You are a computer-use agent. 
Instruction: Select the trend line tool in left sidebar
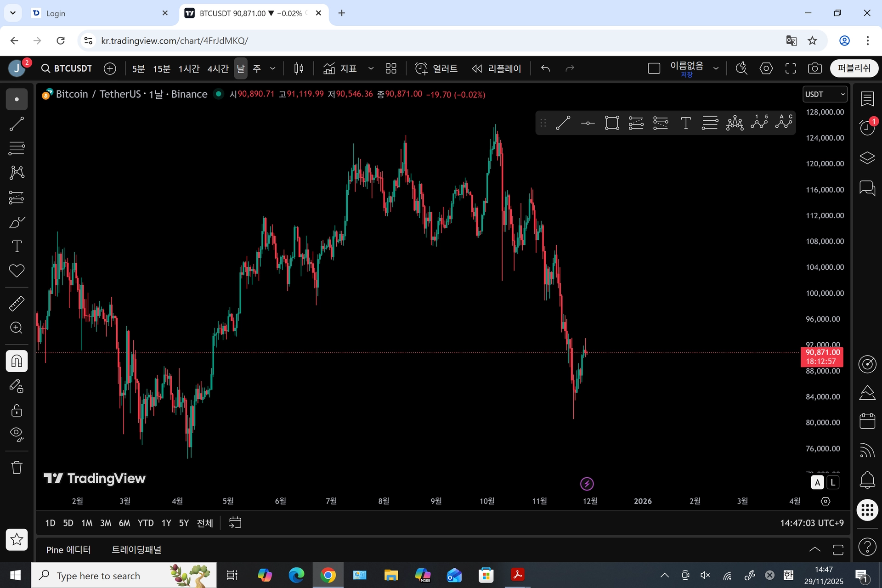[x=17, y=124]
